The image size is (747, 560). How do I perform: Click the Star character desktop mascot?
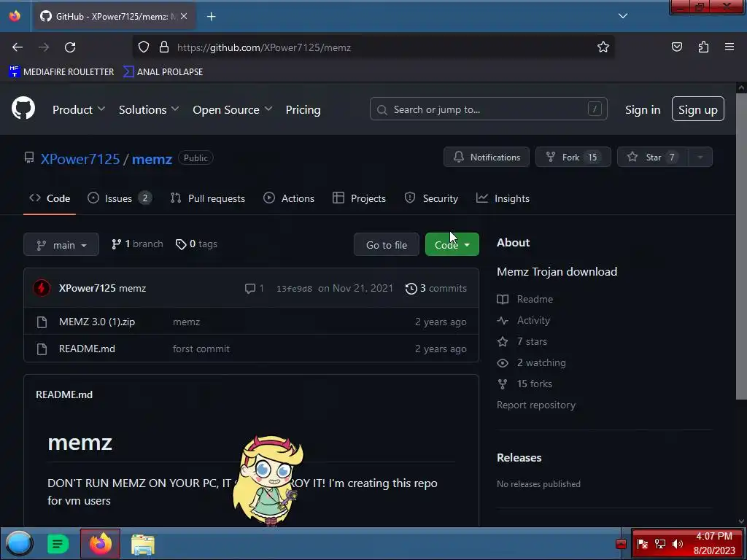coord(267,480)
